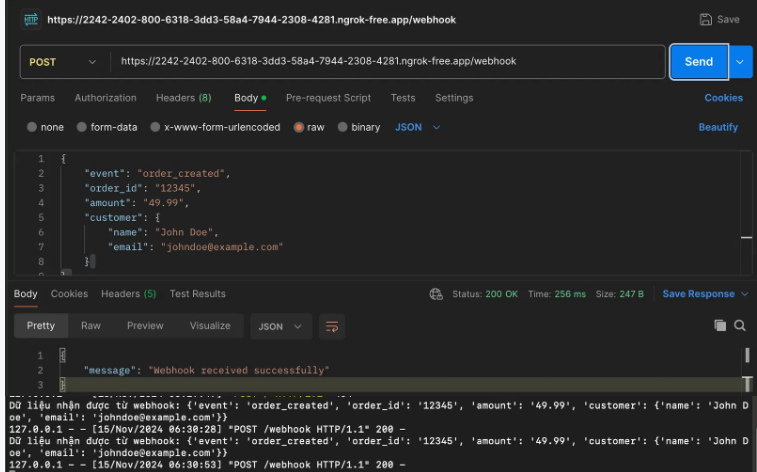757x472 pixels.
Task: Select the raw body radio button
Action: coord(298,127)
